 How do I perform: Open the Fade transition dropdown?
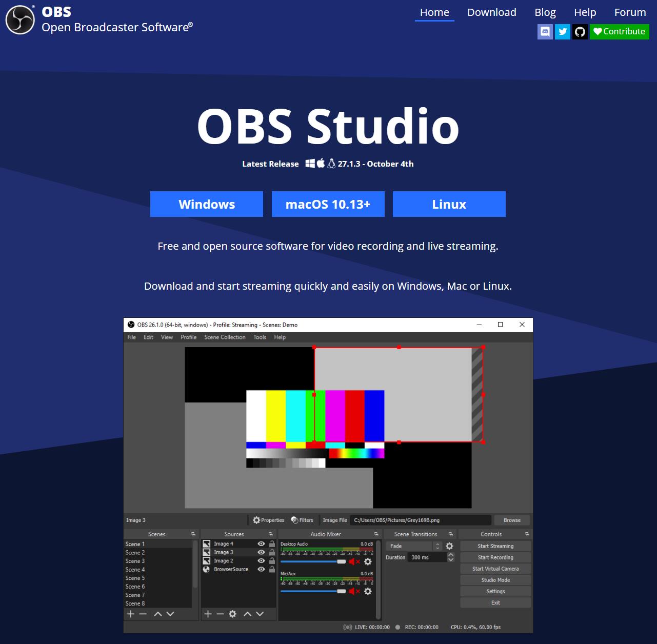[x=414, y=546]
